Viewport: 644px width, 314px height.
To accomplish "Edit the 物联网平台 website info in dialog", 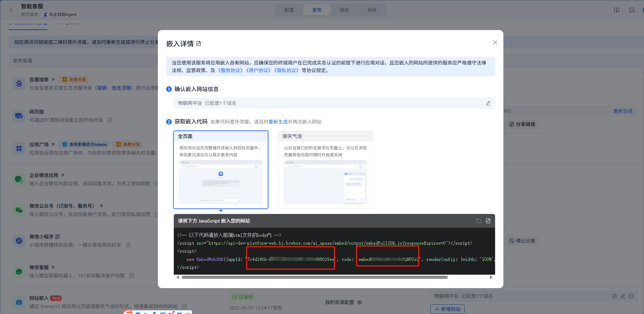I will point(488,103).
